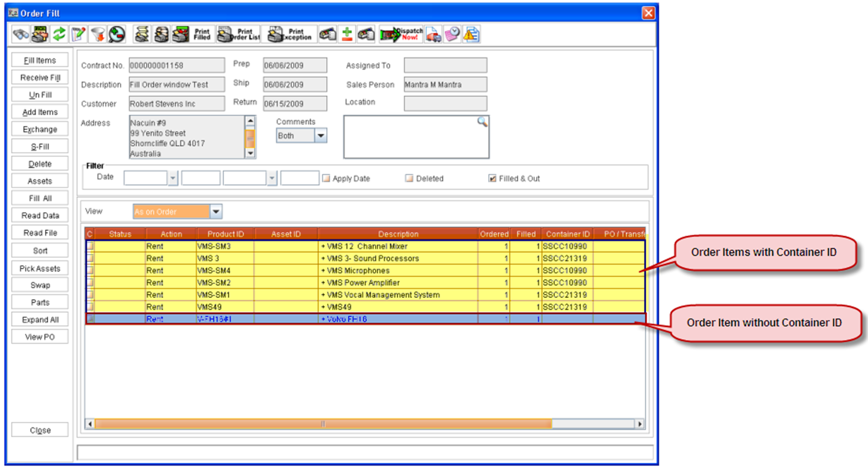Click the Fill Items button
The height and width of the screenshot is (470, 868).
point(40,60)
